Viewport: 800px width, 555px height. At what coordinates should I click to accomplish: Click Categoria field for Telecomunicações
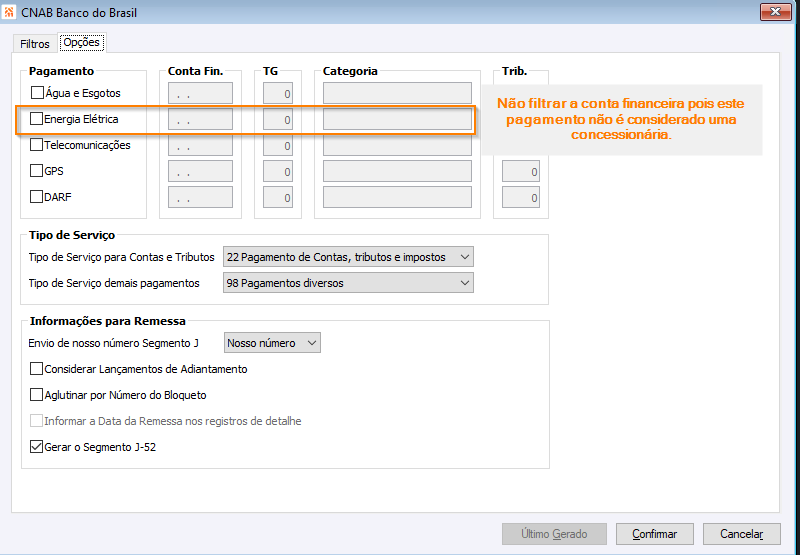(x=397, y=145)
